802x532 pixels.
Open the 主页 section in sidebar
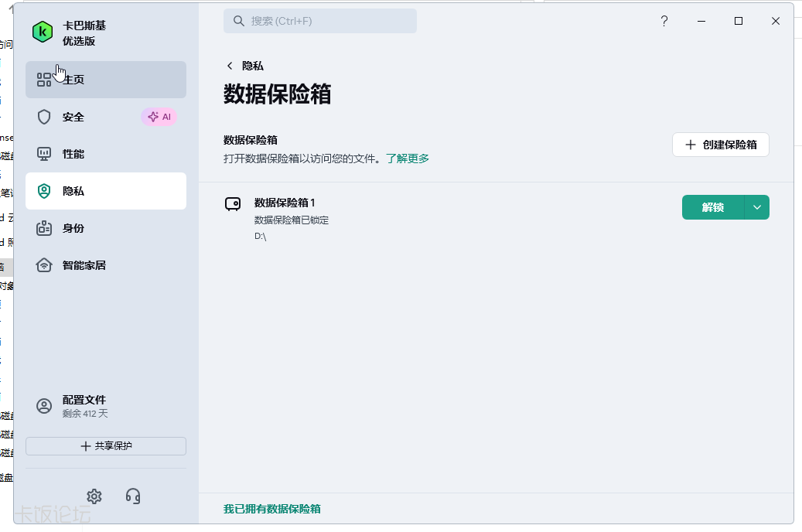[x=106, y=80]
